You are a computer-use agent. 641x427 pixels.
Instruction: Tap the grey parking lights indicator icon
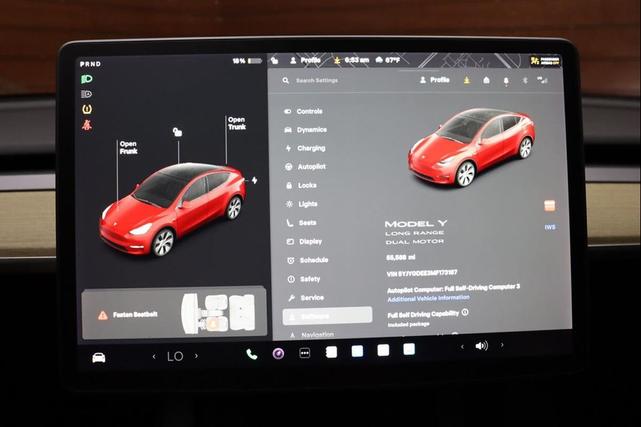[87, 94]
